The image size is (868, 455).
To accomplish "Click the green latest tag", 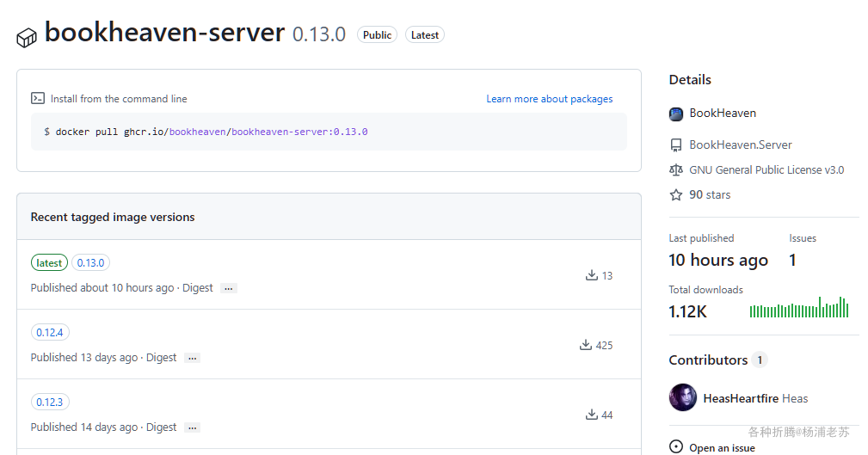I will 49,263.
